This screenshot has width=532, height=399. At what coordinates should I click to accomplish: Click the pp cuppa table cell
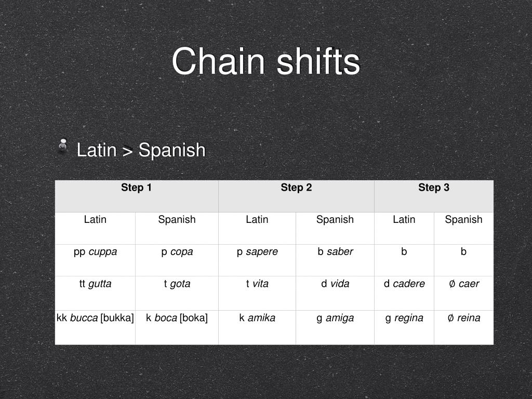coord(95,260)
